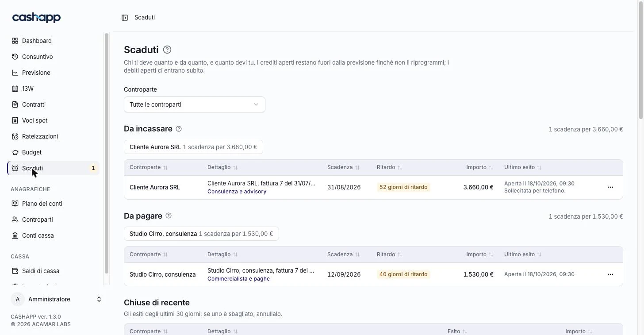Viewport: 644px width, 335px height.
Task: Click the Controparti people icon
Action: (x=15, y=219)
